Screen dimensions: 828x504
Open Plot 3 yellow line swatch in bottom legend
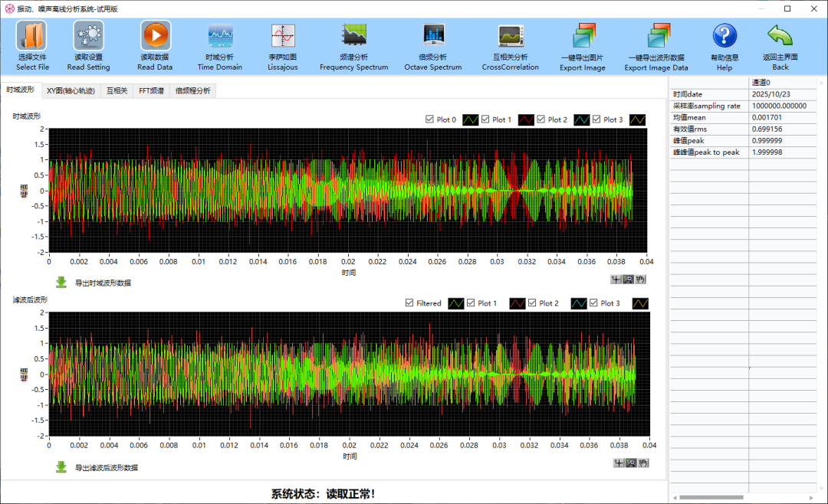pos(640,303)
